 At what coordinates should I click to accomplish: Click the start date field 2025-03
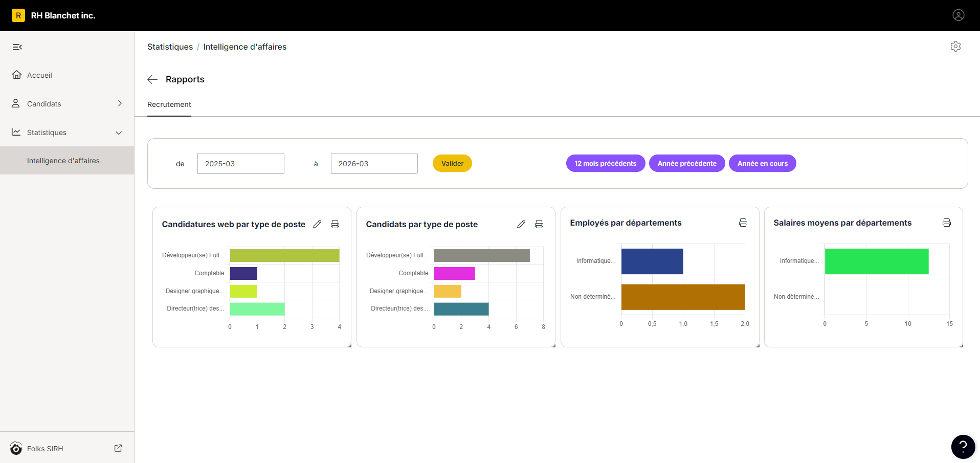coord(241,164)
